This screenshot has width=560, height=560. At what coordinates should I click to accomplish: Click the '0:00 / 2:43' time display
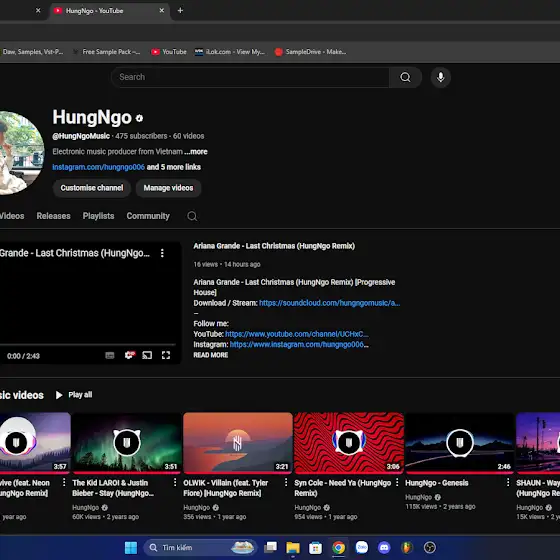(x=23, y=356)
